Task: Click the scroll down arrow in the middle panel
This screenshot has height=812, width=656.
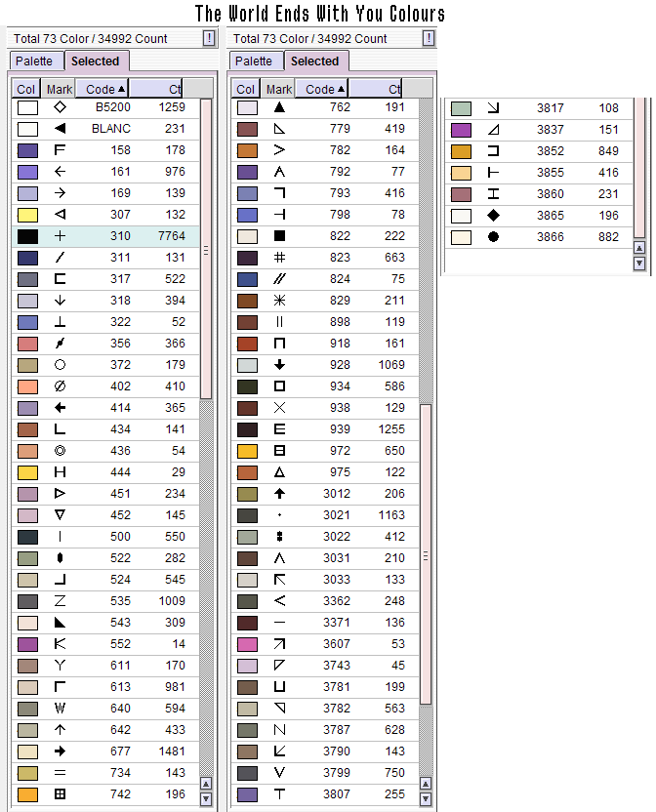Action: tap(426, 798)
